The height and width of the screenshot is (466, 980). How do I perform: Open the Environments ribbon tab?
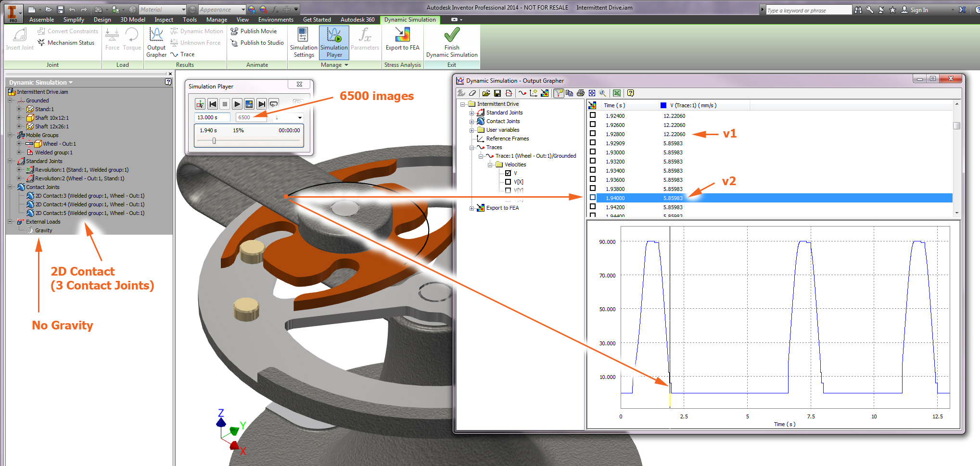pyautogui.click(x=275, y=20)
